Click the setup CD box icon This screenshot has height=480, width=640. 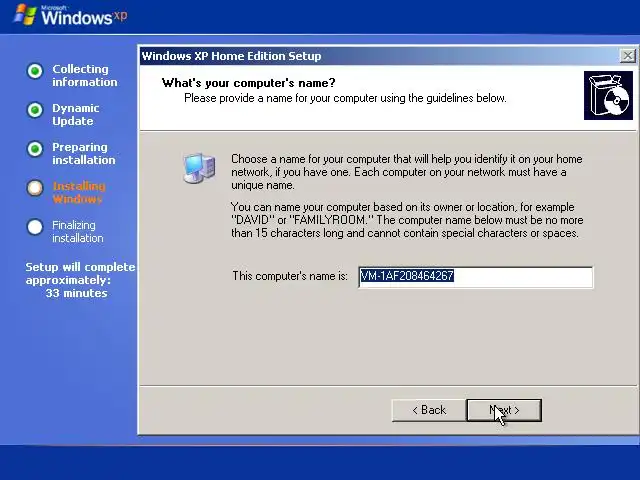608,96
